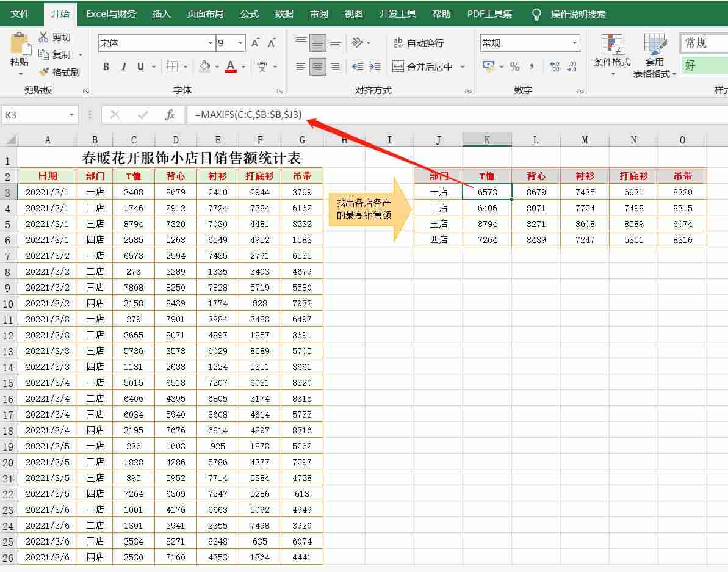Select row 10 header
The width and height of the screenshot is (728, 572).
point(9,303)
